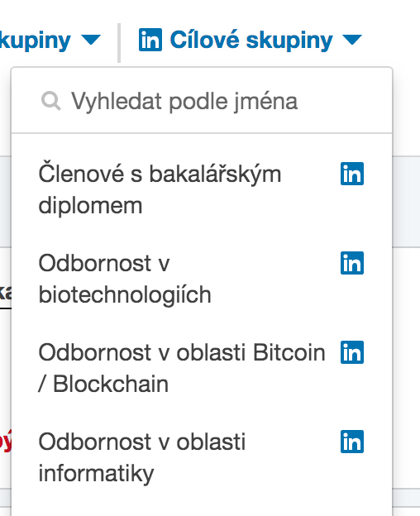The image size is (420, 516).
Task: Click '/ Blockchain' text in the third option
Action: coord(103,384)
